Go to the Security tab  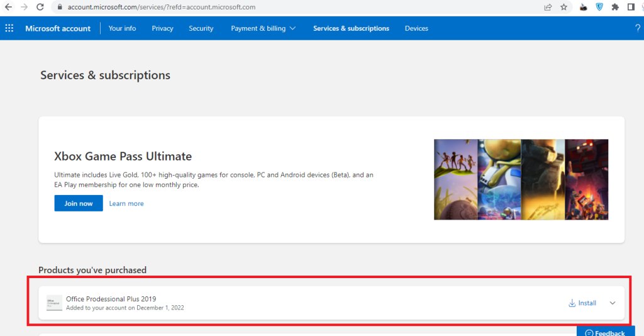[x=201, y=28]
